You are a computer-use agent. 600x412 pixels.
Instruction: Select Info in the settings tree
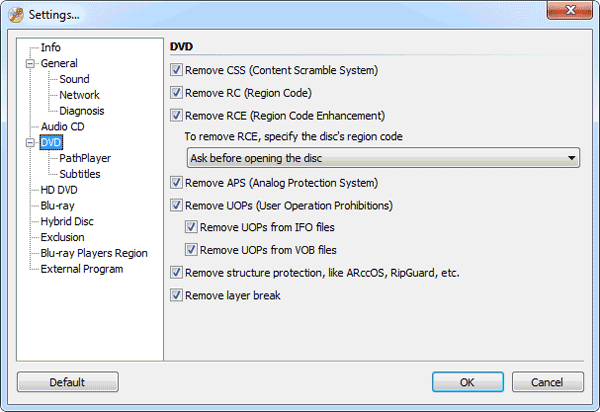[50, 47]
